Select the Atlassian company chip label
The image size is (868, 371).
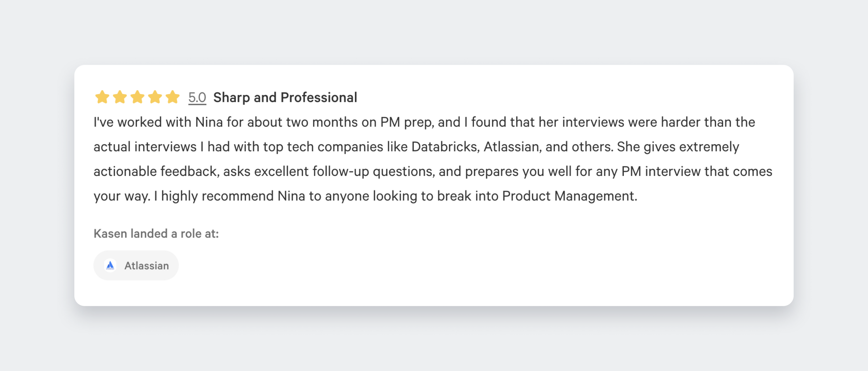[146, 266]
